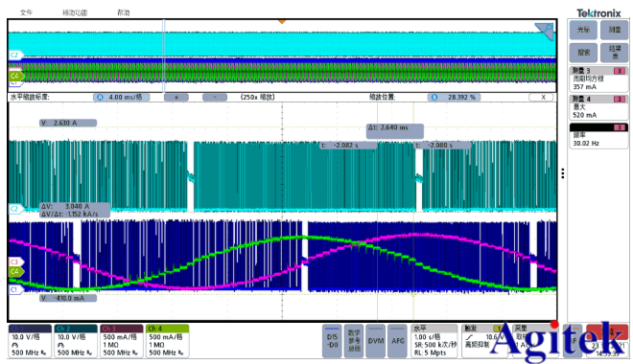Toggle the Ch 2 channel badge
The height and width of the screenshot is (364, 633).
(x=76, y=341)
